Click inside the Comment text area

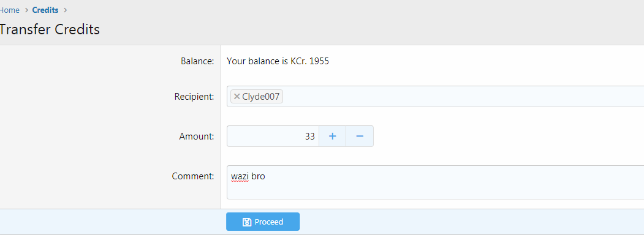435,182
